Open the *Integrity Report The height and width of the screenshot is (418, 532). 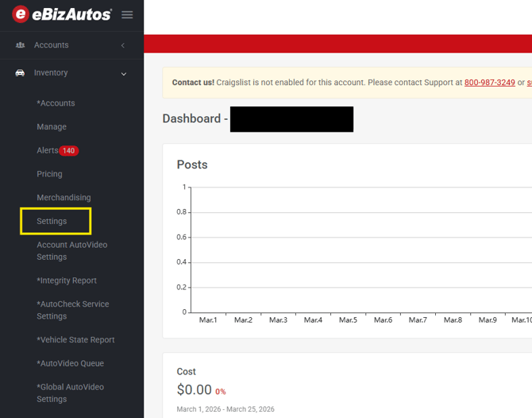point(67,281)
